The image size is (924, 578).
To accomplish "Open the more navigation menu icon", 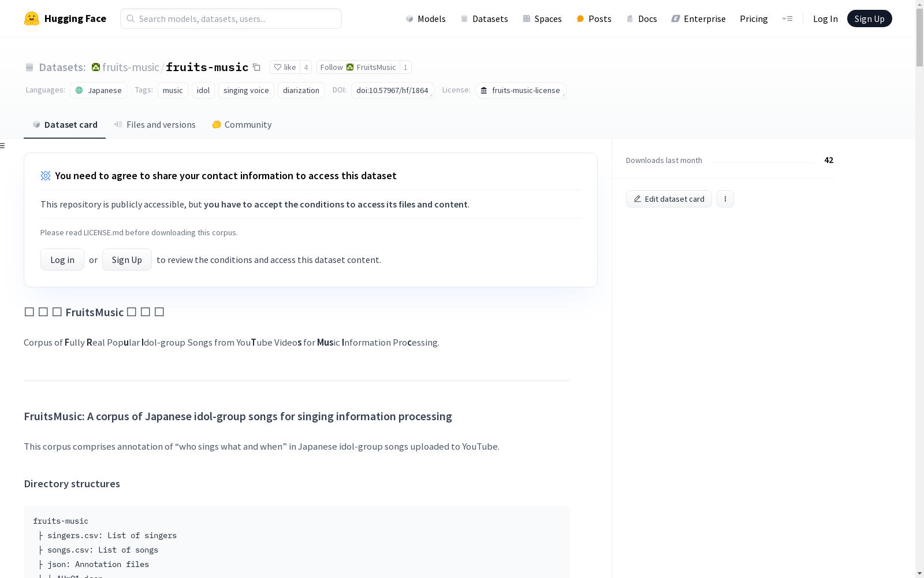I will click(x=787, y=18).
